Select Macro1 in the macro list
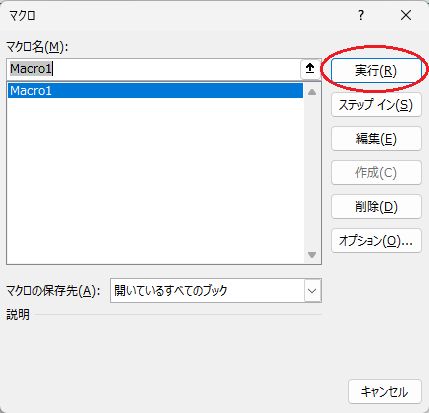The image size is (429, 413). (155, 91)
